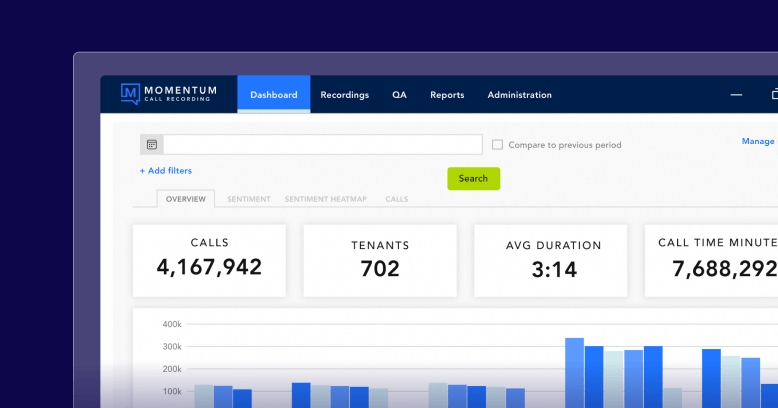
Task: Select the Overview tab
Action: pos(185,199)
